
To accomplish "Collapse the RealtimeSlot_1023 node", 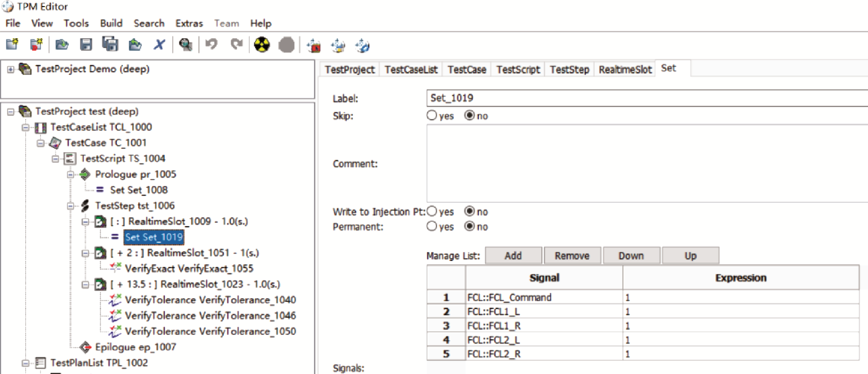I will tap(85, 285).
